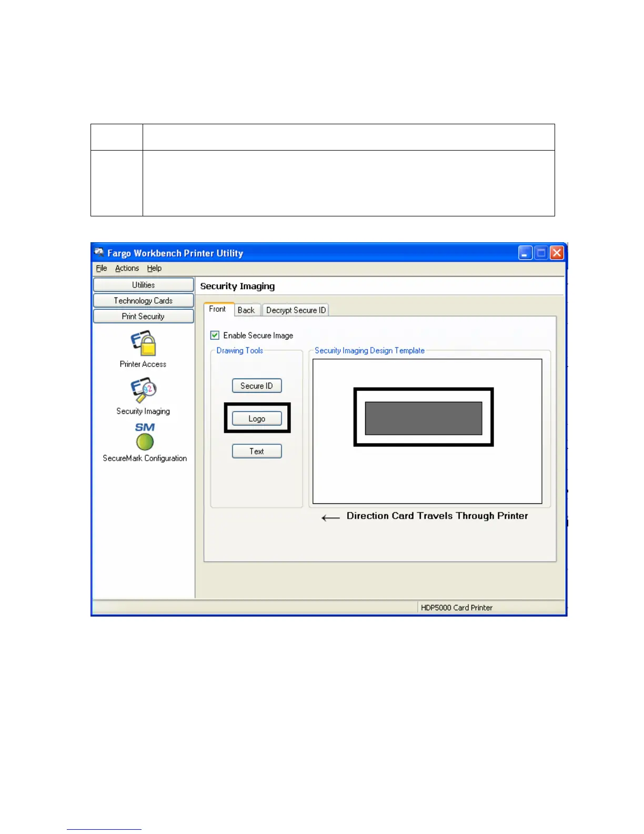
Task: Click the Logo drawing tool button
Action: click(257, 419)
